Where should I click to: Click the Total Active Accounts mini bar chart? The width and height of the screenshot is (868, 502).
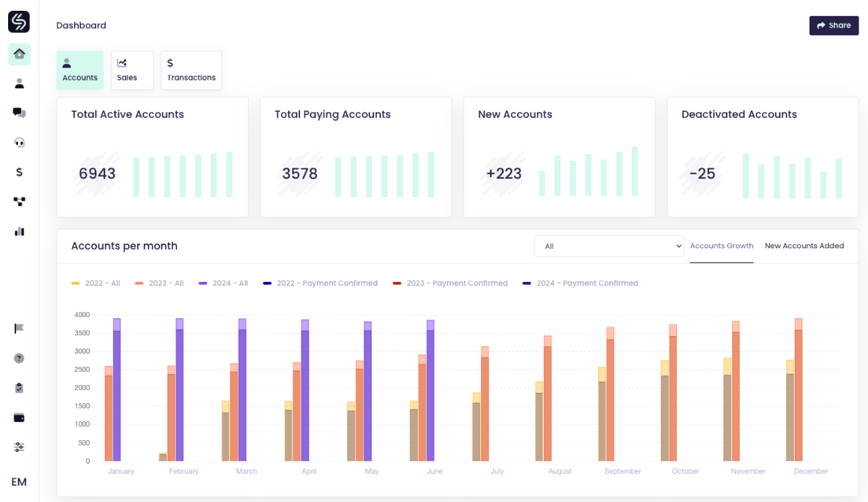pyautogui.click(x=183, y=174)
